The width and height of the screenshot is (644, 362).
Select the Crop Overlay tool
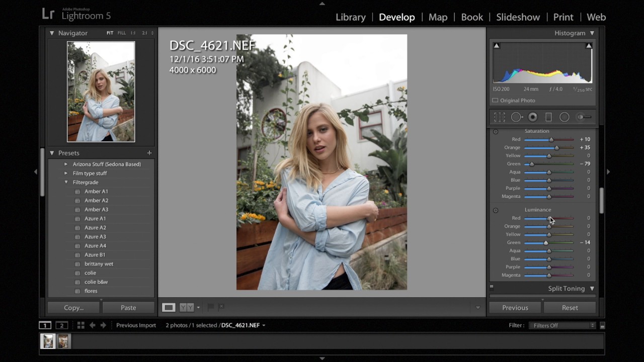pos(499,117)
